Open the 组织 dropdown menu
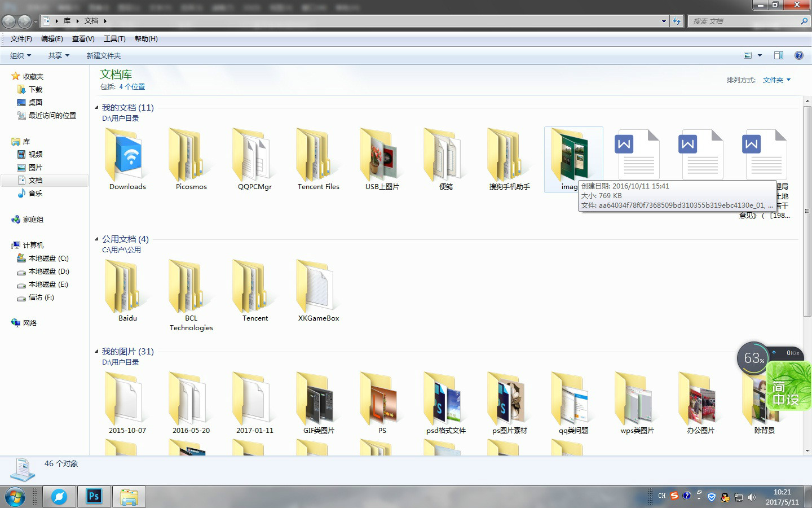Screen dimensions: 812x508 pyautogui.click(x=21, y=55)
